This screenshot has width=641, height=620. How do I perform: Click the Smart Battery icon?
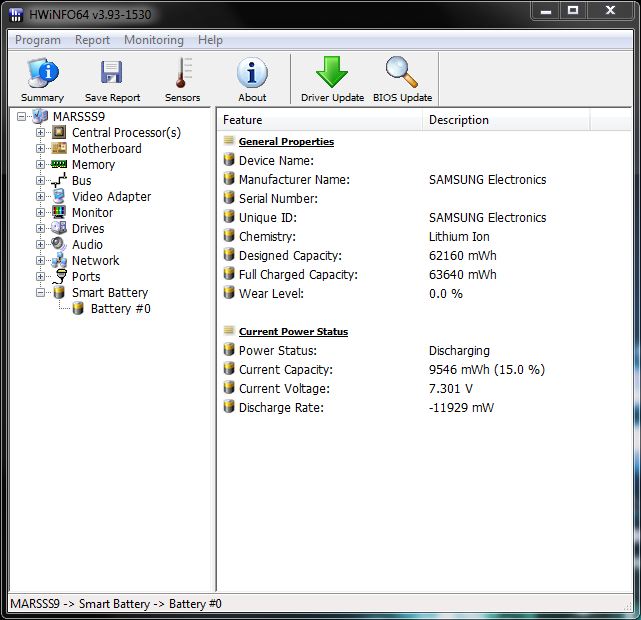(59, 292)
